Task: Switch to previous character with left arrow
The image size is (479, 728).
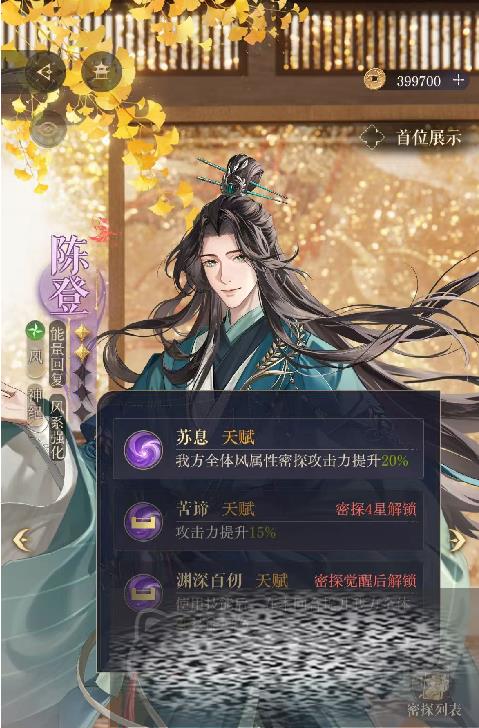Action: click(21, 540)
